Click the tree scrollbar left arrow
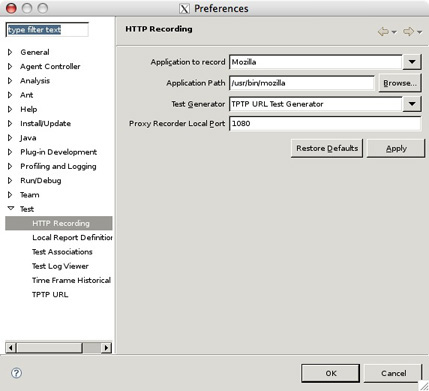Image resolution: width=429 pixels, height=391 pixels. tap(11, 348)
